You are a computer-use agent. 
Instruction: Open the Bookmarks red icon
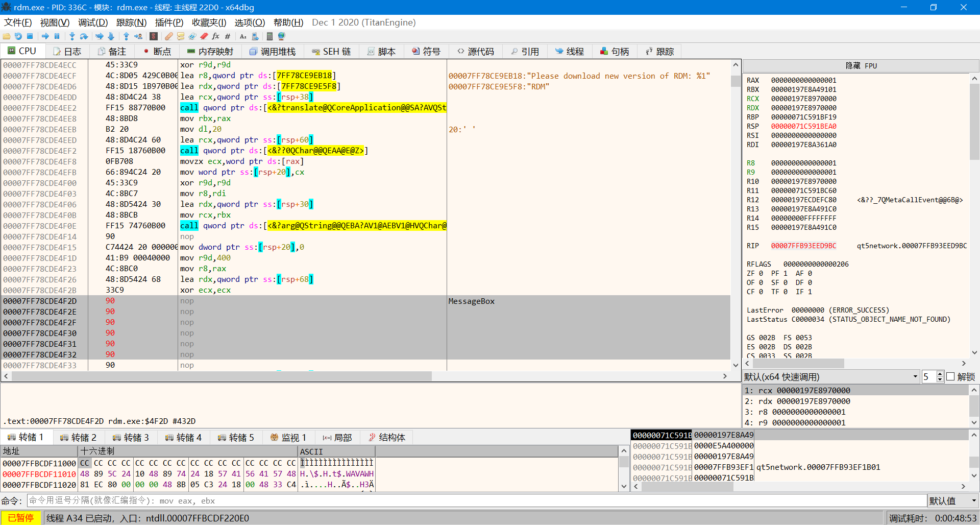pyautogui.click(x=204, y=36)
